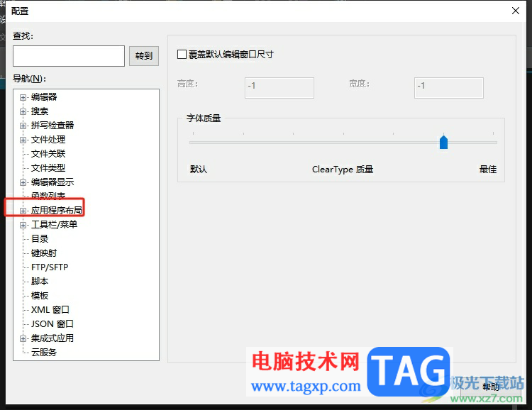Screen dimensions: 532x410
Task: Enable 覆盖默认编辑窗口尺寸 checkbox
Action: point(182,55)
